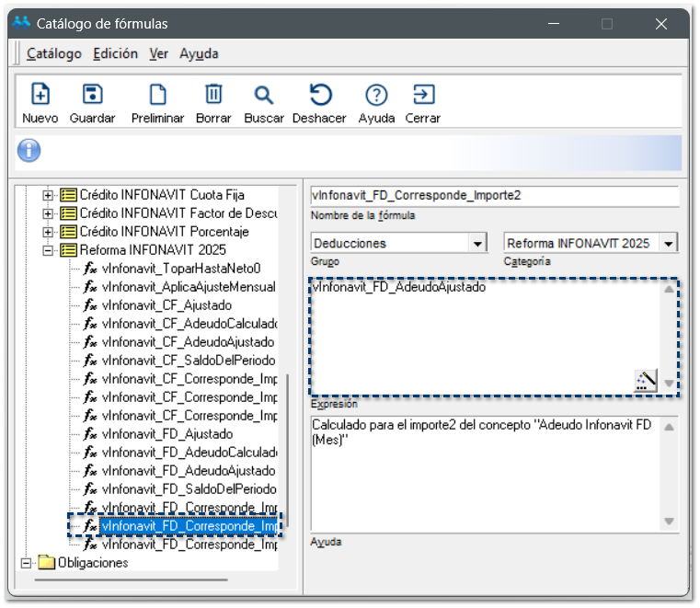Open the Ayuda toolbar icon
Screen dimensions: 700x608
[376, 95]
